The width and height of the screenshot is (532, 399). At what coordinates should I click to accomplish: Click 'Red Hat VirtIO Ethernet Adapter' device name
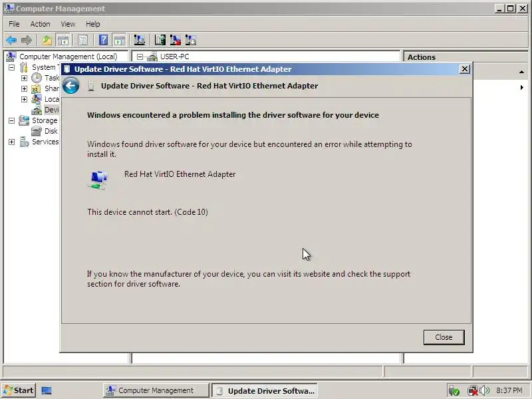pyautogui.click(x=180, y=174)
